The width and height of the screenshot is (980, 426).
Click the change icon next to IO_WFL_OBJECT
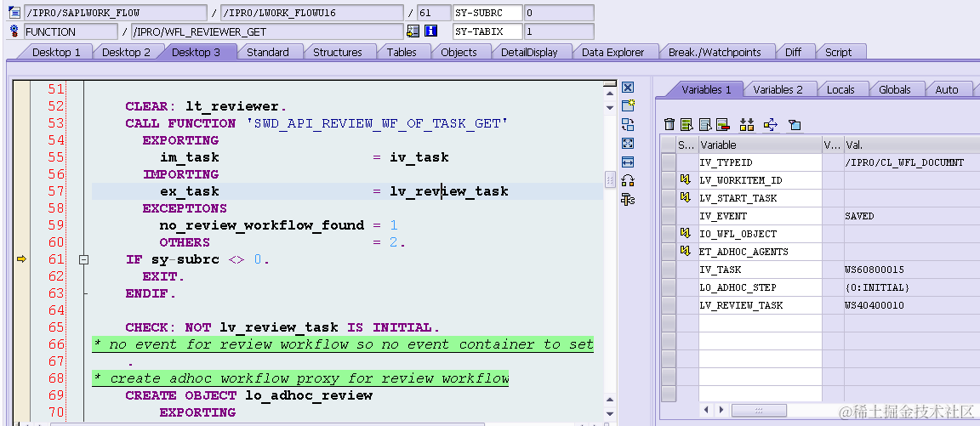click(x=686, y=234)
